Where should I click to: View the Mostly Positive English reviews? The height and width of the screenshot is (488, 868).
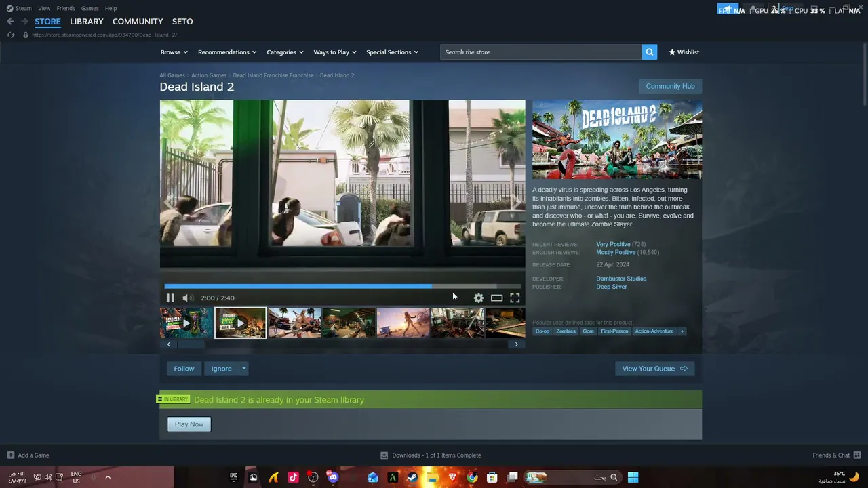click(x=616, y=252)
